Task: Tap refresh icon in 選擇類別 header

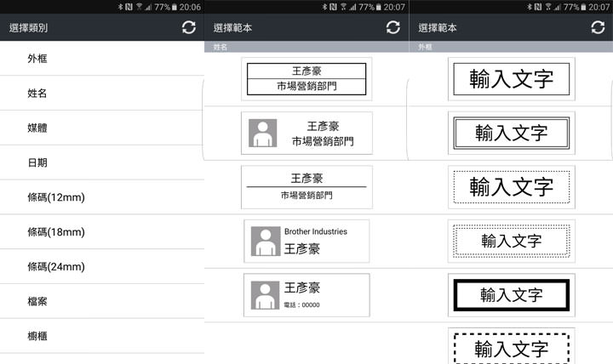Action: click(189, 27)
